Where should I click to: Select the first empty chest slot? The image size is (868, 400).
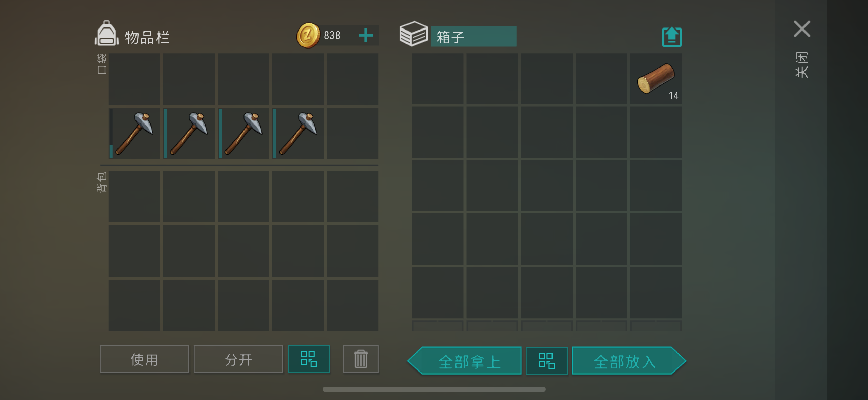tap(437, 79)
